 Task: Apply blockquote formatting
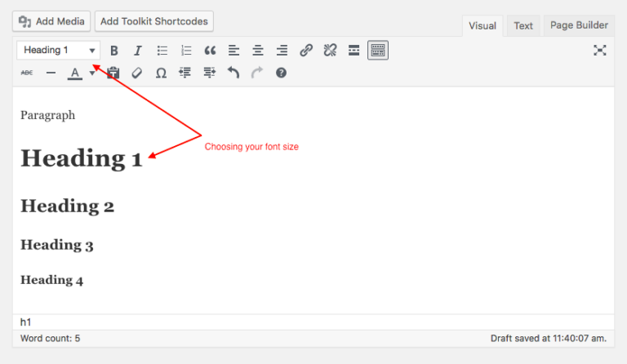210,51
